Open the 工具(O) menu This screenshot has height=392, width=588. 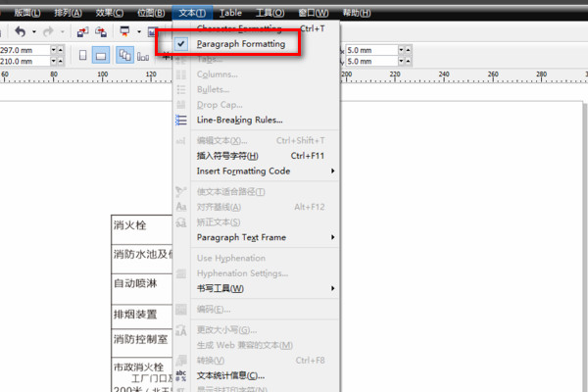click(269, 13)
